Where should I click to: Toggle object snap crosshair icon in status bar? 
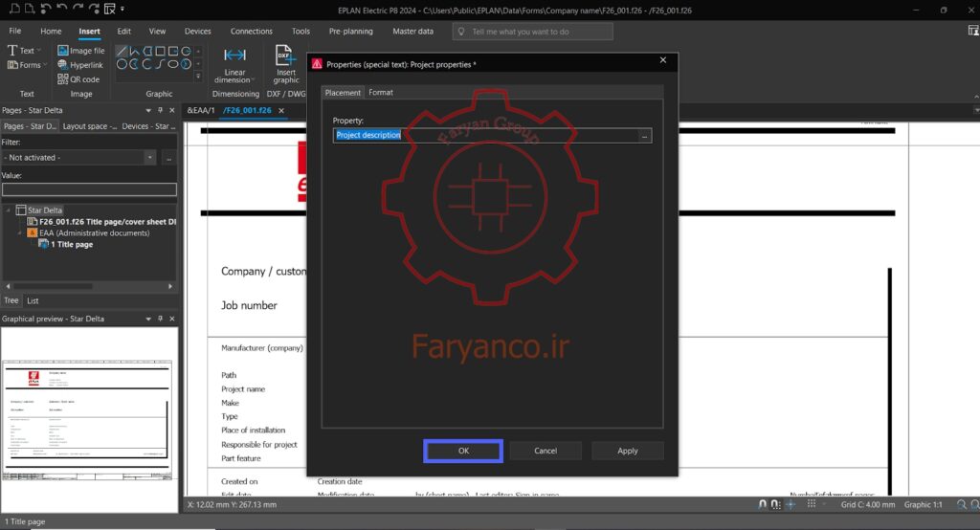(x=791, y=504)
